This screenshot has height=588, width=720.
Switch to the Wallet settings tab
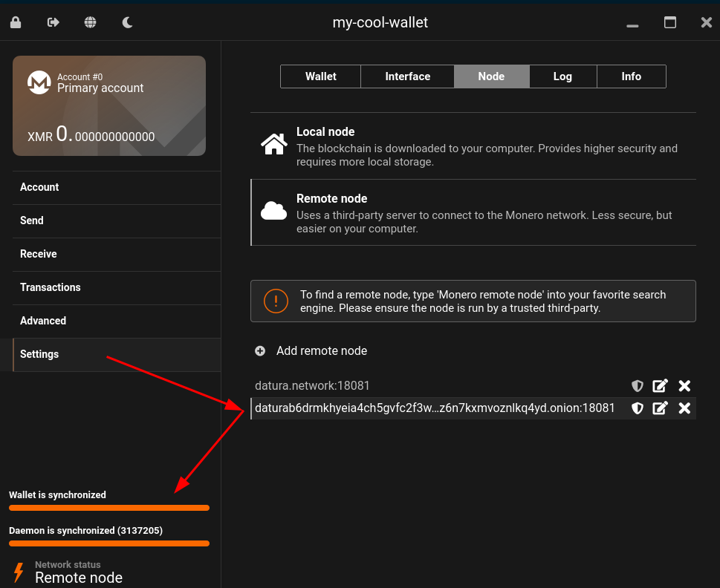point(320,76)
